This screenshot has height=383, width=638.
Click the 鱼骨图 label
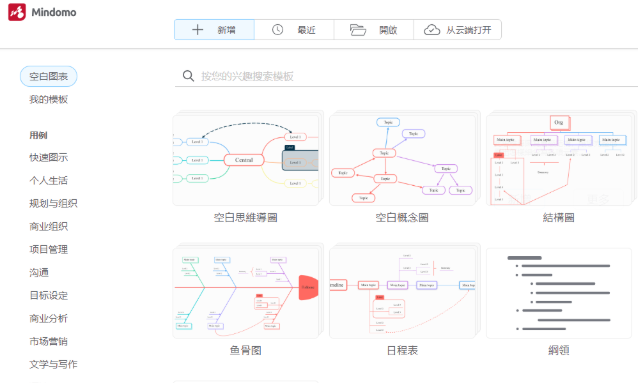(245, 350)
